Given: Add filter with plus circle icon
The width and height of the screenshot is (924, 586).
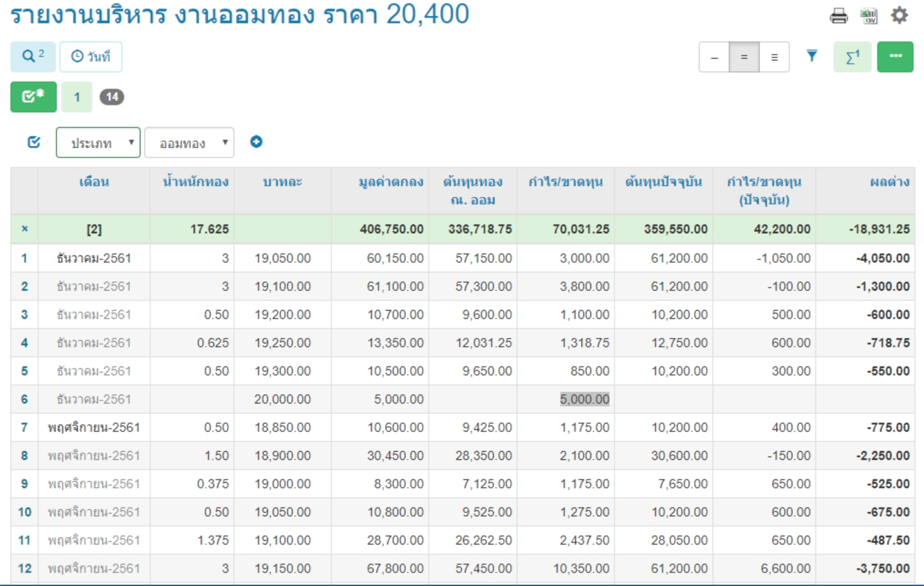Looking at the screenshot, I should (256, 142).
